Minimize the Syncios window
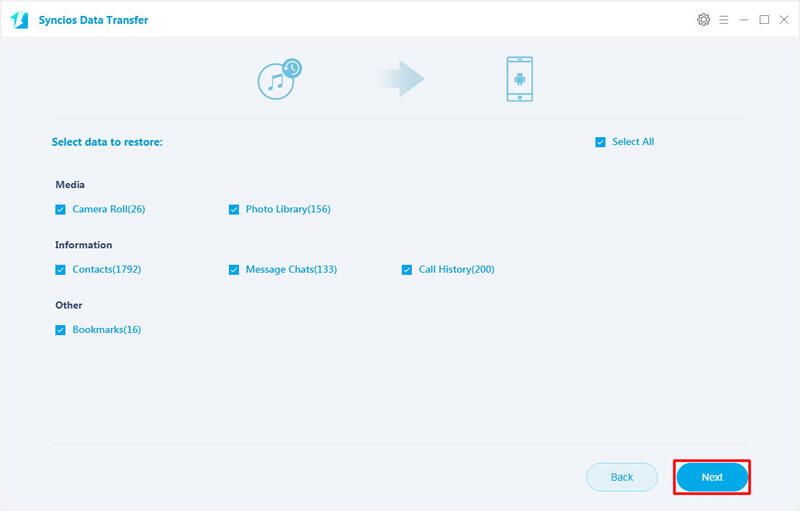 coord(744,20)
